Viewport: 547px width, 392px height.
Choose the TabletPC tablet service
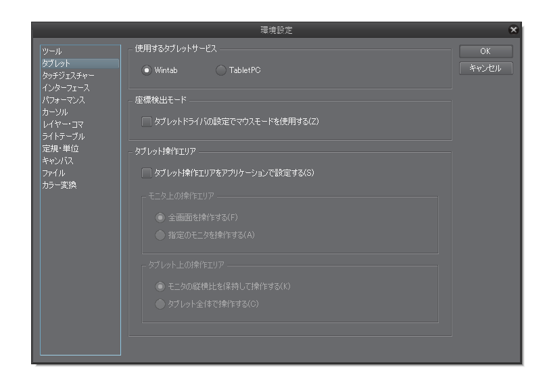[x=220, y=70]
